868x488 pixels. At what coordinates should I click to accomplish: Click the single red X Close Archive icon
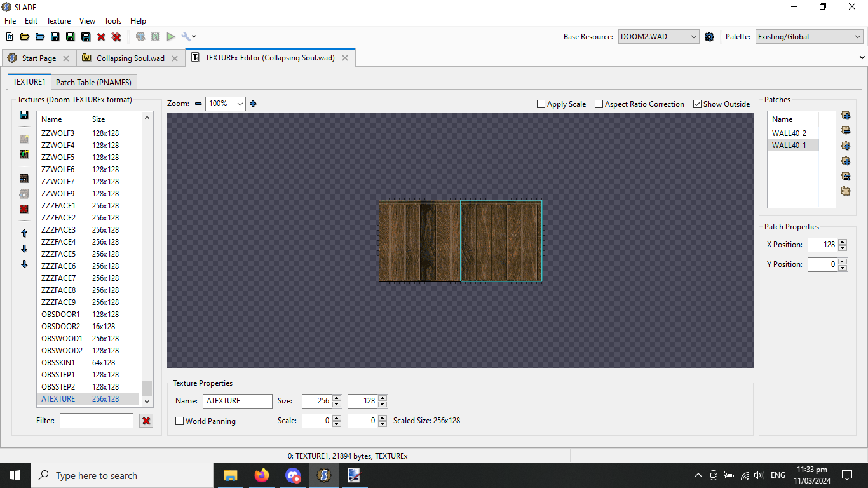[101, 37]
